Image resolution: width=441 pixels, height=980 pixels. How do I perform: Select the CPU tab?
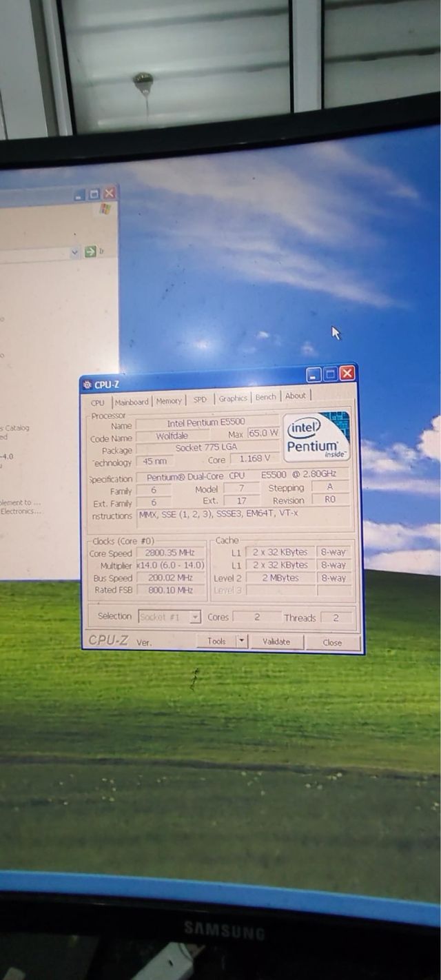98,402
